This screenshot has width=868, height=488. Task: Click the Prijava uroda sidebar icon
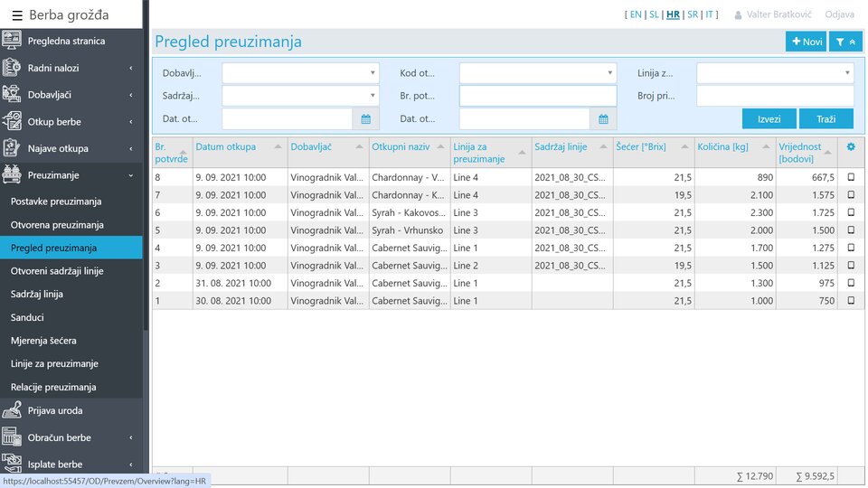(12, 410)
